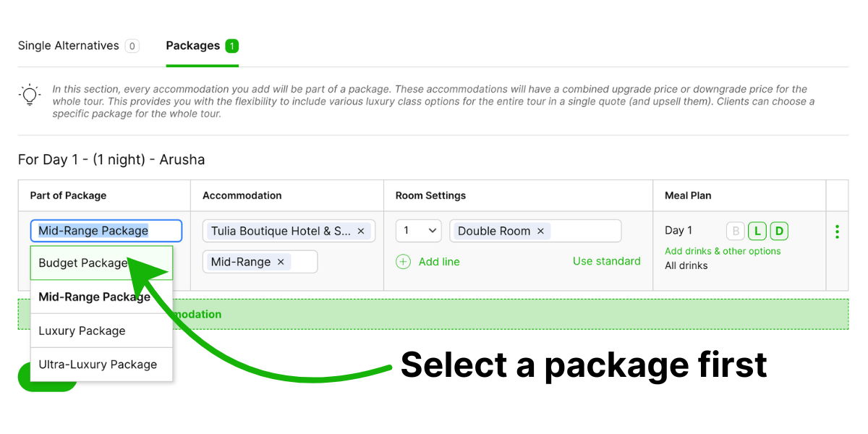
Task: Remove the Mid-Range tag
Action: pyautogui.click(x=281, y=262)
